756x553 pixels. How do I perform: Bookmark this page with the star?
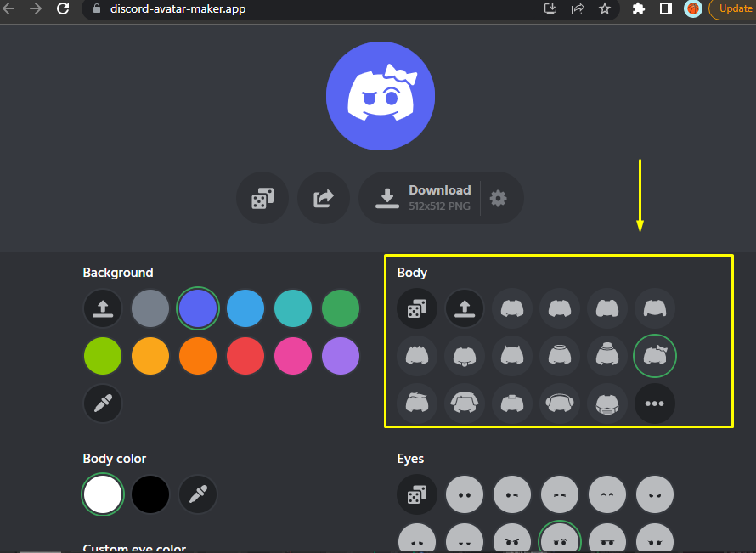point(605,8)
